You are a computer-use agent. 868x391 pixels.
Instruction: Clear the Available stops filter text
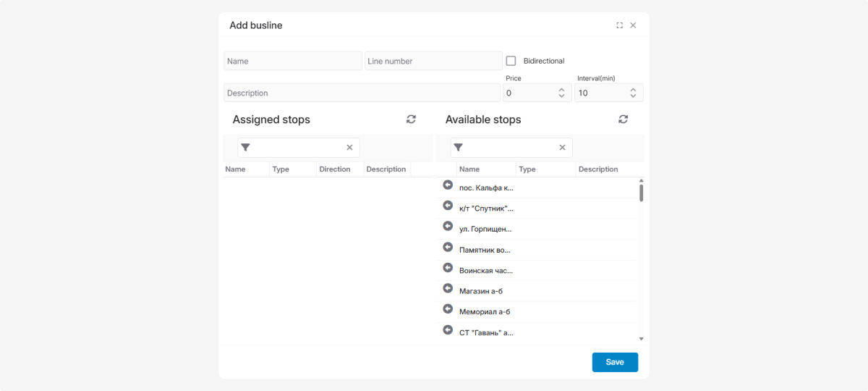[562, 148]
